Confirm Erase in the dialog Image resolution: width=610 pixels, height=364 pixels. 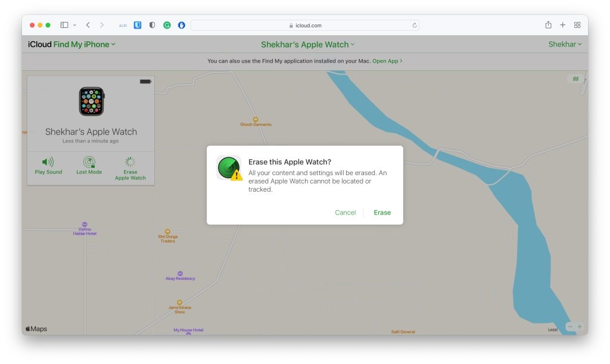tap(382, 212)
